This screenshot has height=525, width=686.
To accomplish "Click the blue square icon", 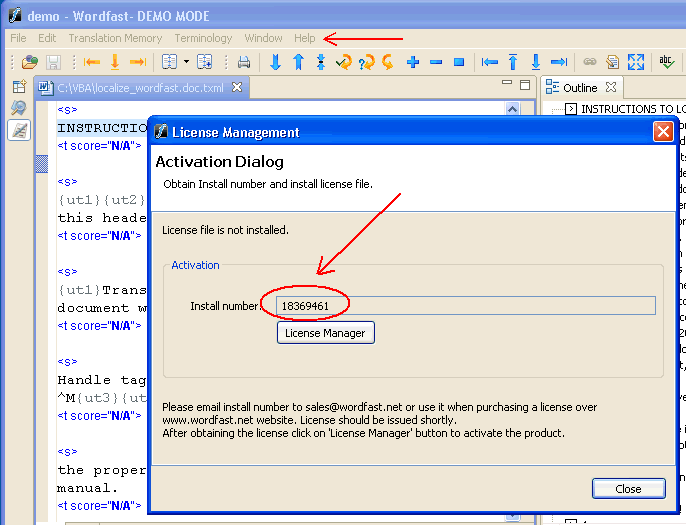I will 459,62.
